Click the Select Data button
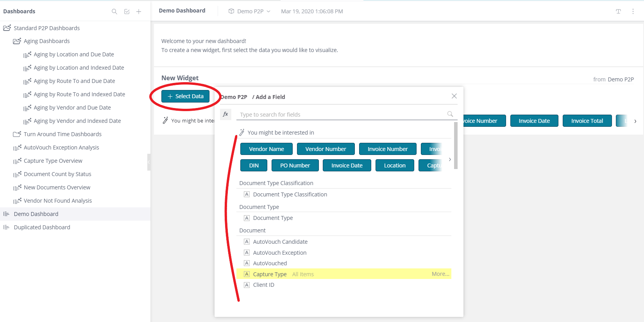The width and height of the screenshot is (644, 322). coord(185,96)
